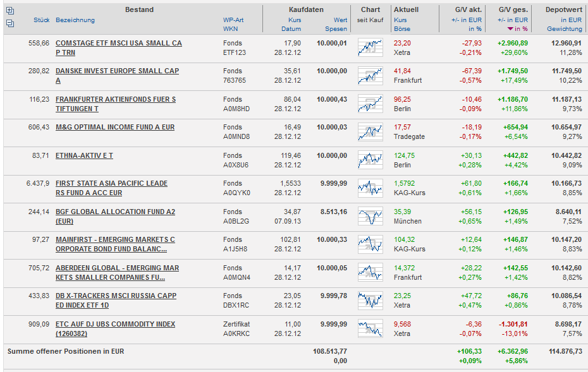Click current price 9,568 for commodity ETC

pyautogui.click(x=402, y=324)
